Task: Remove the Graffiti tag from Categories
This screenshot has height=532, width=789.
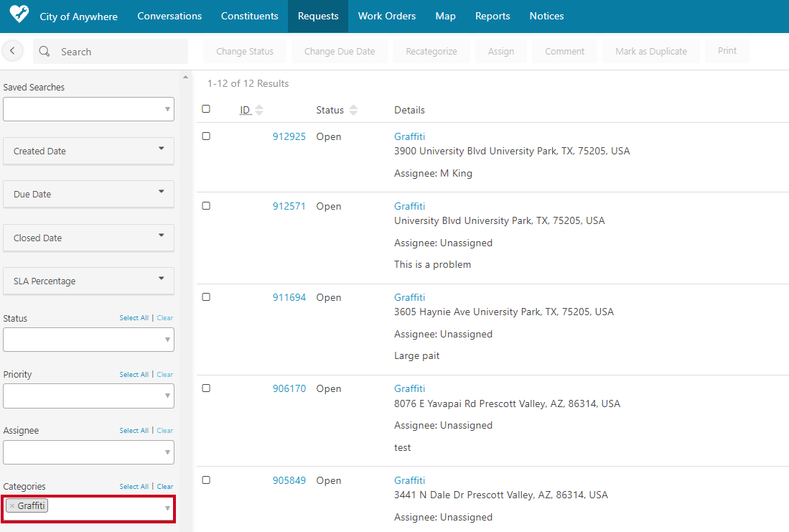Action: pyautogui.click(x=12, y=506)
